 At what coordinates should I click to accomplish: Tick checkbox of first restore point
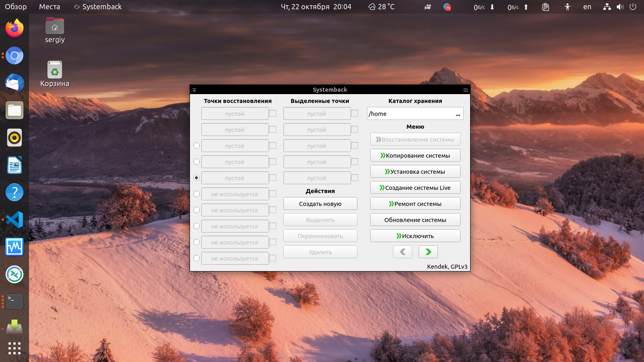coord(273,113)
